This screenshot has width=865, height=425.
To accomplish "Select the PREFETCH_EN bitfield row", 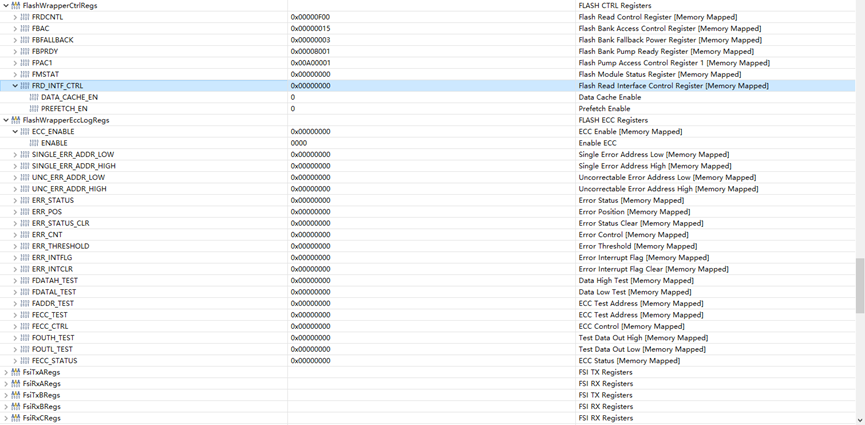I will click(428, 109).
